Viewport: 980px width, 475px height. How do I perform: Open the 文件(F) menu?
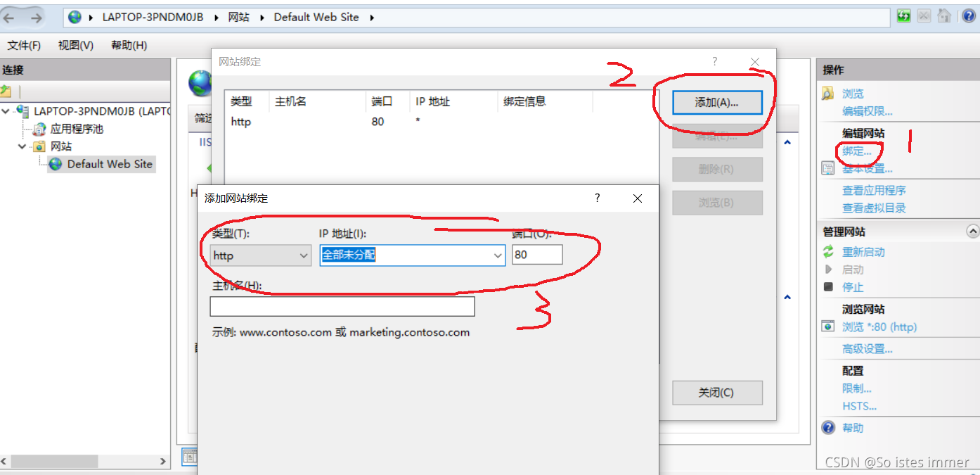pyautogui.click(x=24, y=46)
